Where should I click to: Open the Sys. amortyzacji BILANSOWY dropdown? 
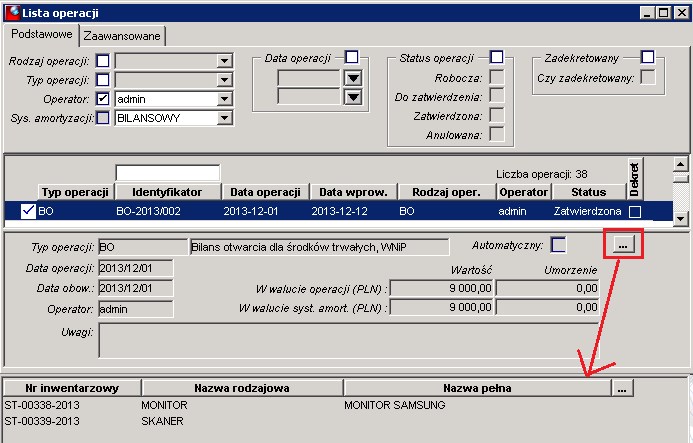[224, 118]
